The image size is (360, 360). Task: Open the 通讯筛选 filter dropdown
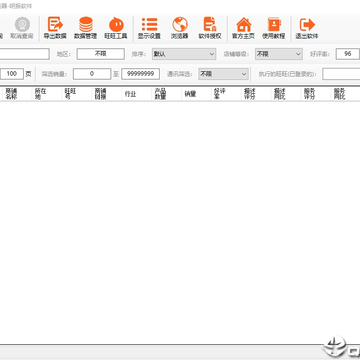pos(223,74)
